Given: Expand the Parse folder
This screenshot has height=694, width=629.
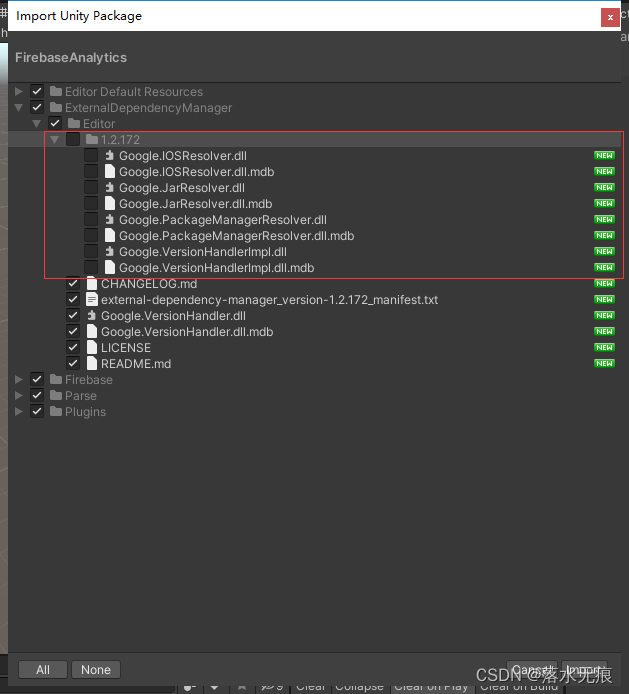Looking at the screenshot, I should pos(19,395).
